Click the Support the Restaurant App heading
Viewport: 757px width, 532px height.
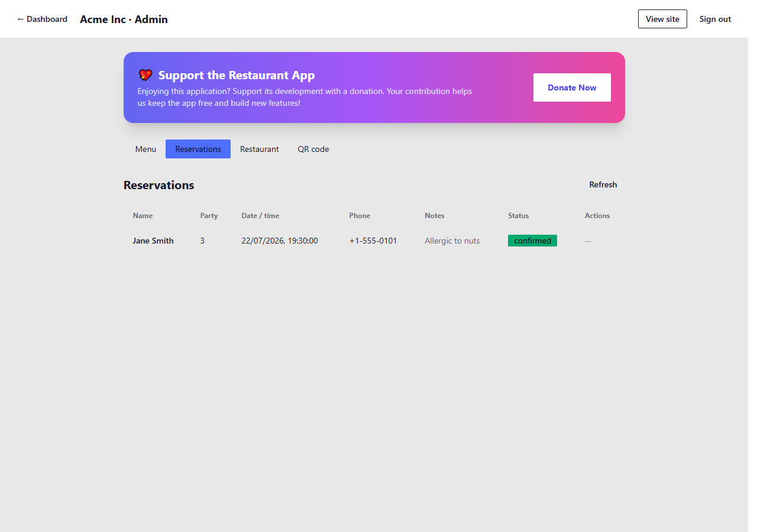[x=237, y=75]
